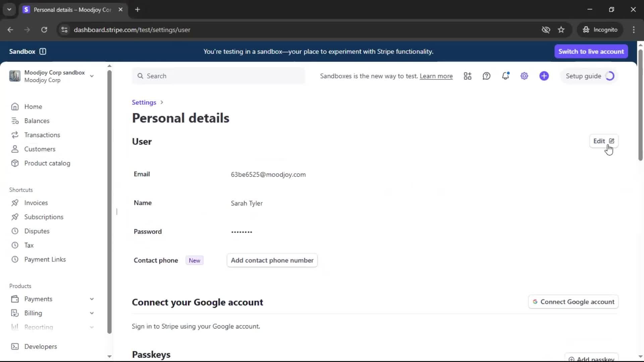
Task: Go to Transactions in sidebar
Action: tap(42, 135)
